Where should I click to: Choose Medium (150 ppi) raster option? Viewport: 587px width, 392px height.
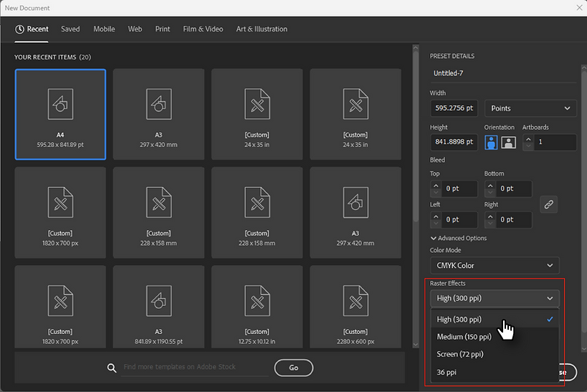coord(495,337)
